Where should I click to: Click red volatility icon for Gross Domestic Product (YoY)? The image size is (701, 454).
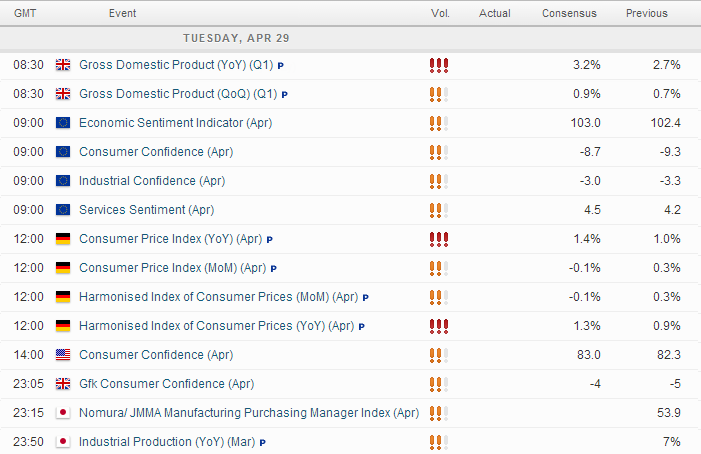click(438, 66)
